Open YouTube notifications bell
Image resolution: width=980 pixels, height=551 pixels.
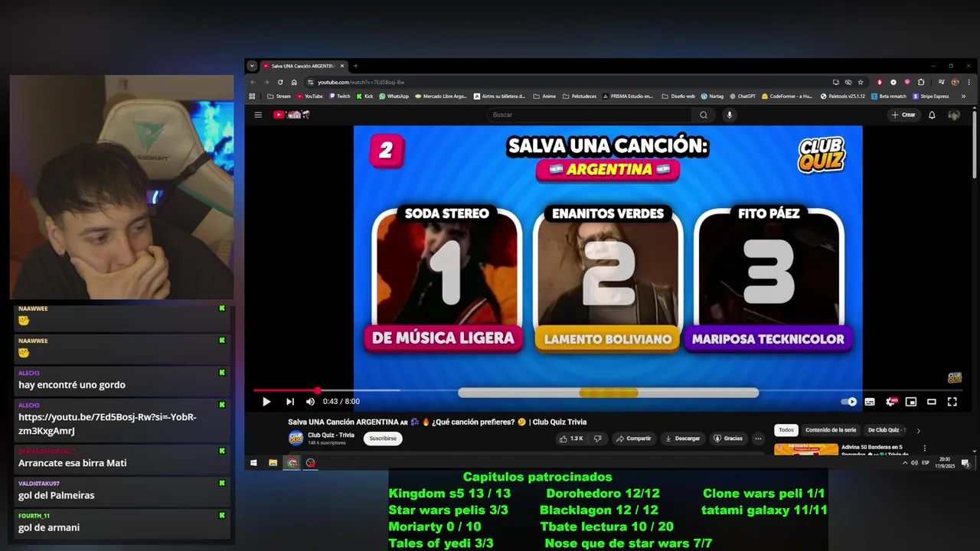(x=932, y=115)
